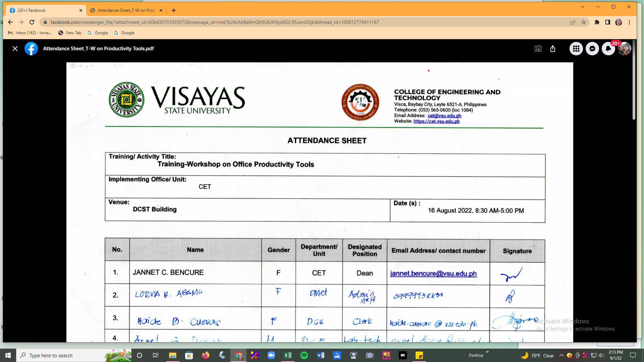Click the share file icon in viewer
This screenshot has height=362, width=644.
[x=553, y=49]
